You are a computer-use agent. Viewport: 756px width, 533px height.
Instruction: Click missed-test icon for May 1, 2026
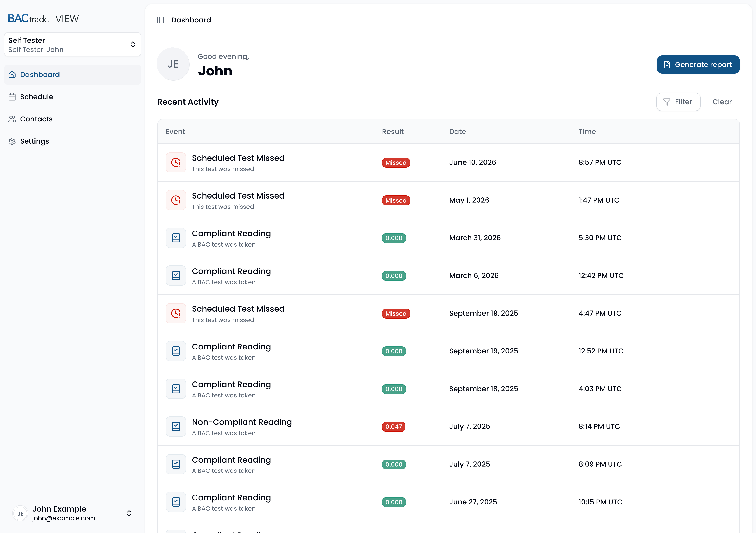tap(176, 200)
